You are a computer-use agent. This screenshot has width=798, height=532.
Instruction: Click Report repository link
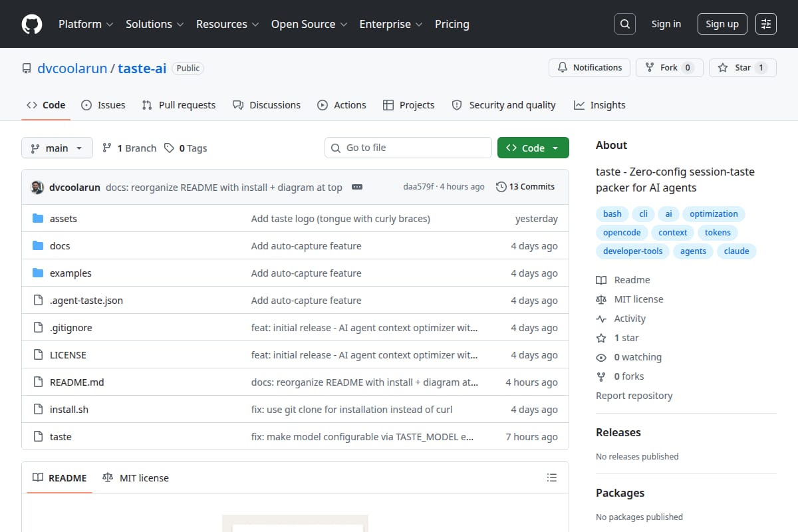click(x=634, y=396)
